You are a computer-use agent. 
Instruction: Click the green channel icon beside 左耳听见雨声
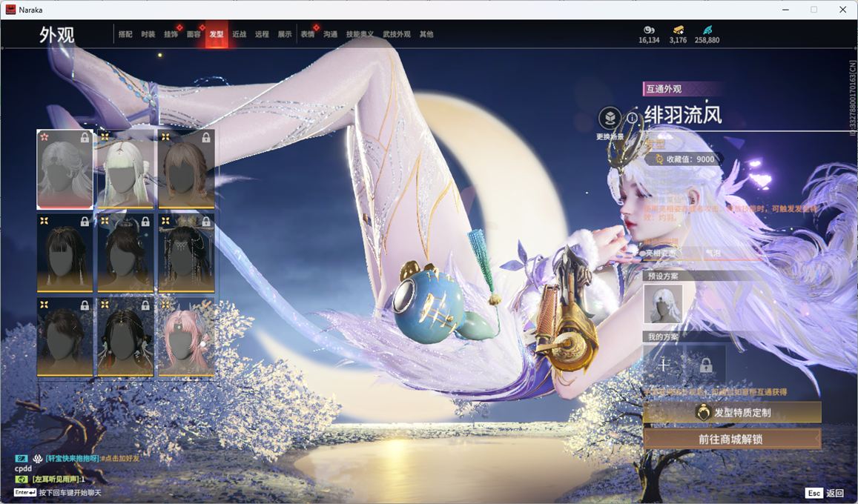coord(22,479)
